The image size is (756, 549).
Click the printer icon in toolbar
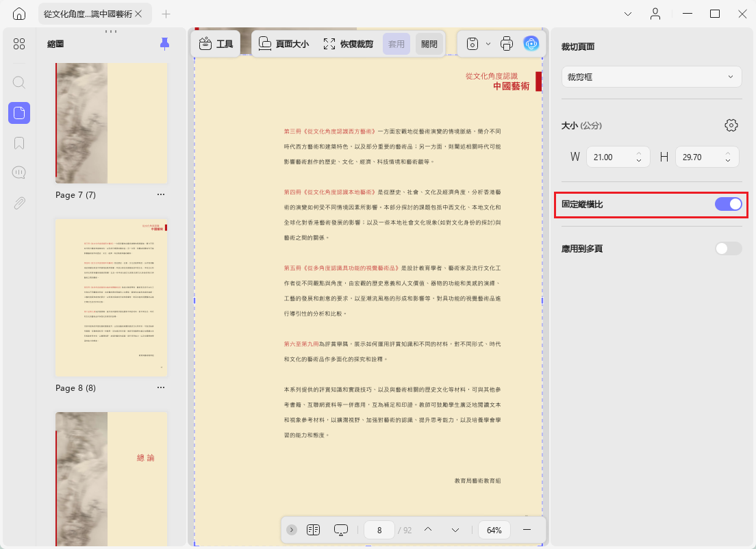(x=506, y=44)
